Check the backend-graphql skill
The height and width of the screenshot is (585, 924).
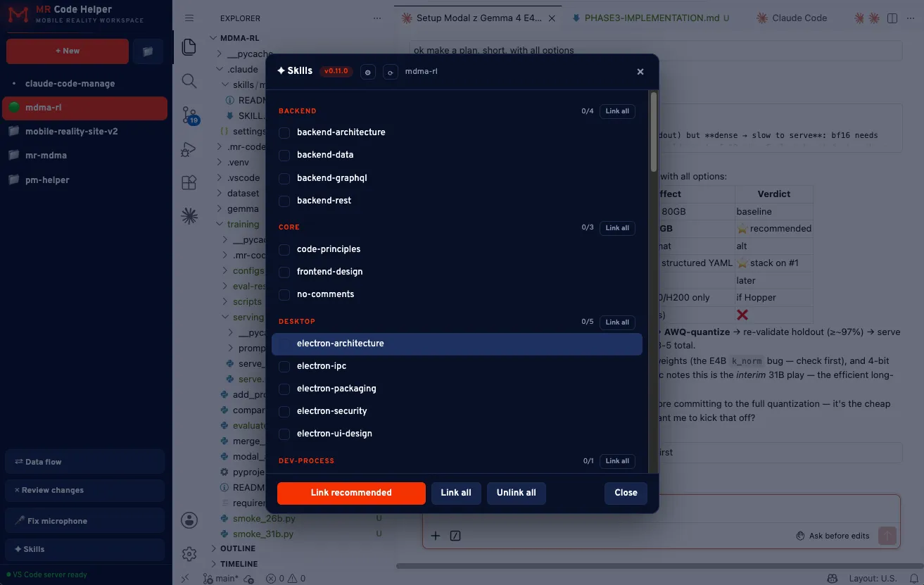click(284, 179)
